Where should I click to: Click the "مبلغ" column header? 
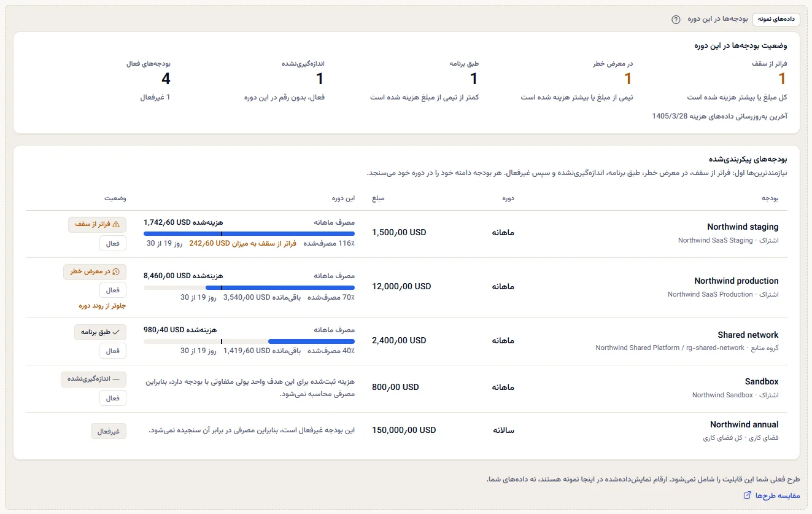pos(378,198)
